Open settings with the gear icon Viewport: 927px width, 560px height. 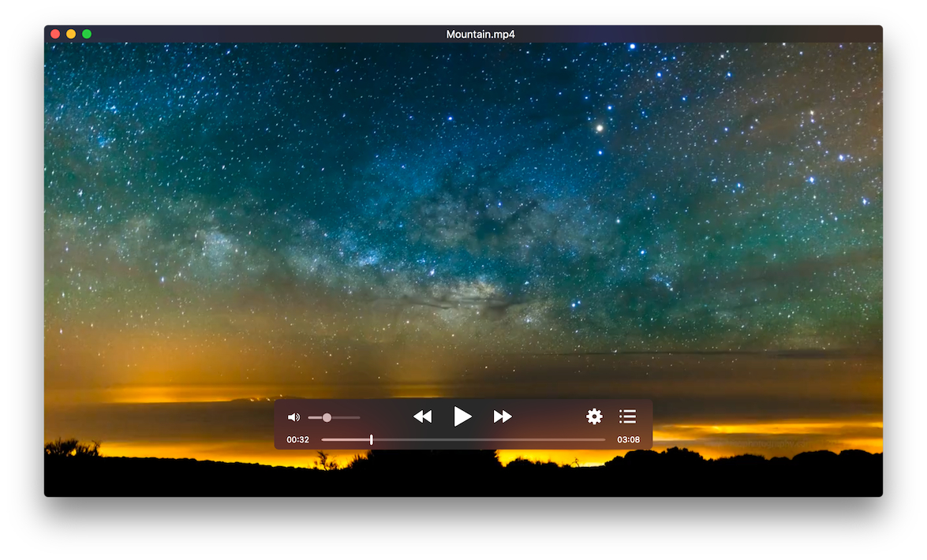point(594,416)
